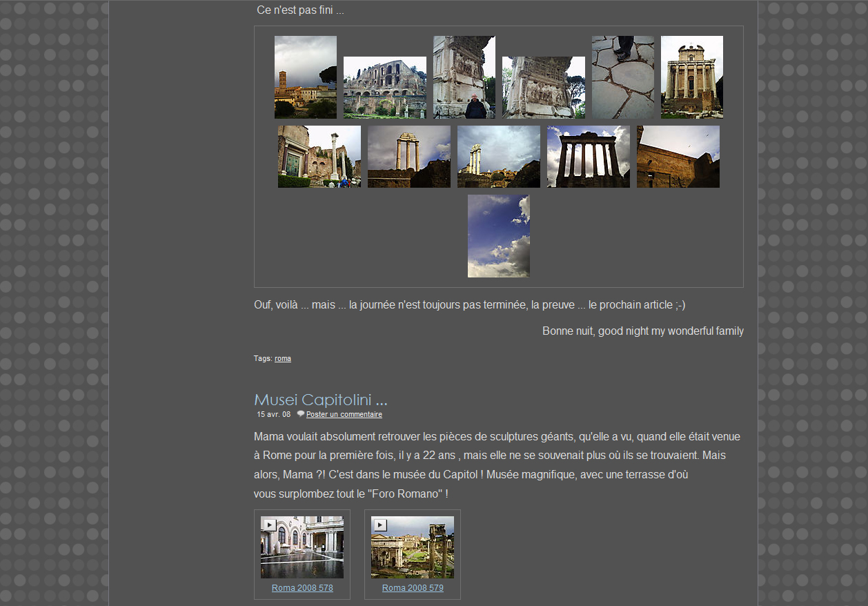This screenshot has width=868, height=606.
Task: Open the Palatine ruins with arches photo
Action: point(385,88)
